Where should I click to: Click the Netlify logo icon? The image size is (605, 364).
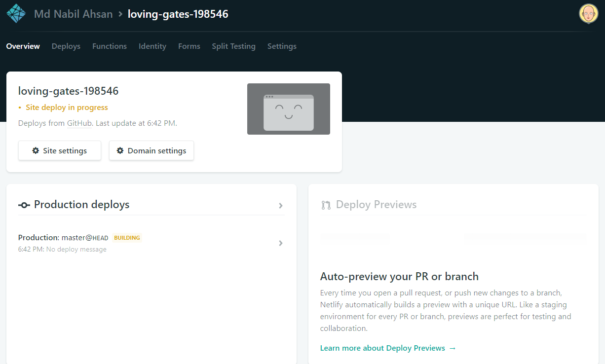[x=16, y=13]
